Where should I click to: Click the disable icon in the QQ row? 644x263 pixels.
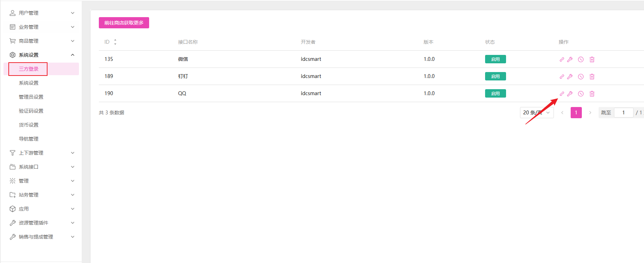(580, 94)
